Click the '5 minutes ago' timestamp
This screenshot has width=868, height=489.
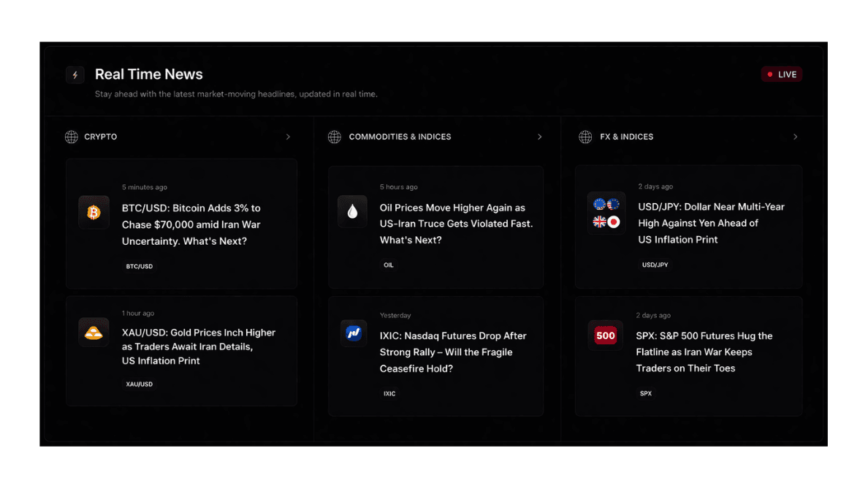pos(145,187)
